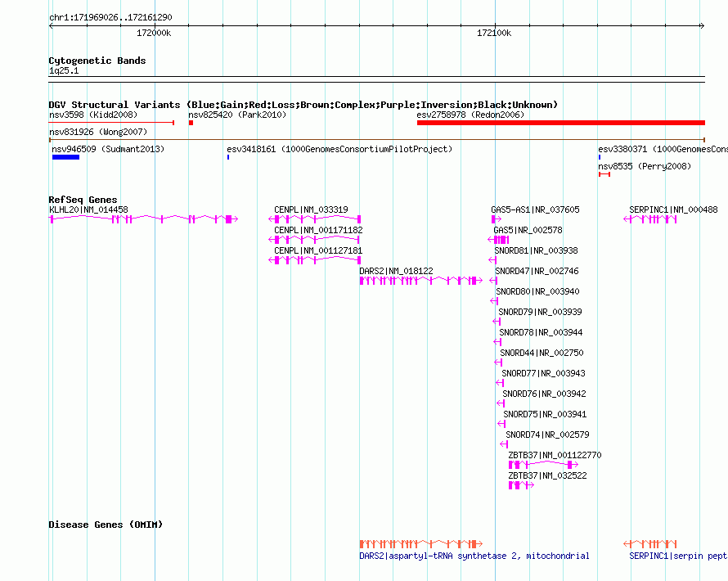This screenshot has height=581, width=728.
Task: Click the SNORD47 arrow glyph
Action: click(494, 281)
